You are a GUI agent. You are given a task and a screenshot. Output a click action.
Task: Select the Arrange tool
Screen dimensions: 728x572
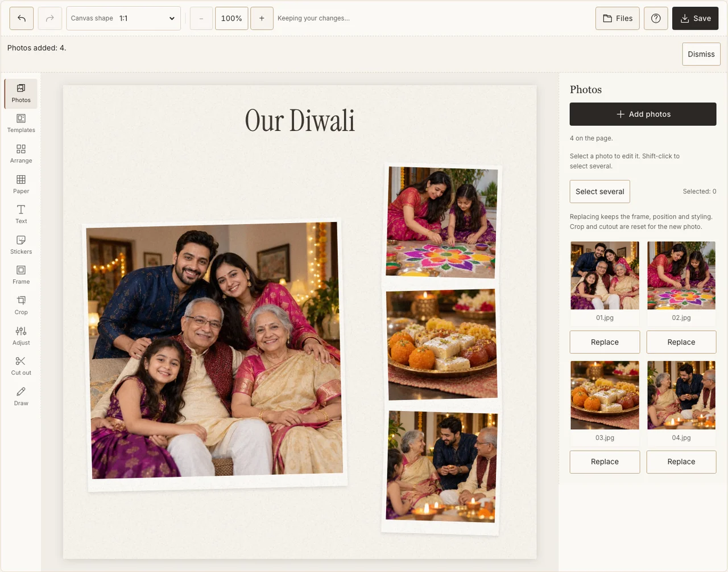[21, 154]
